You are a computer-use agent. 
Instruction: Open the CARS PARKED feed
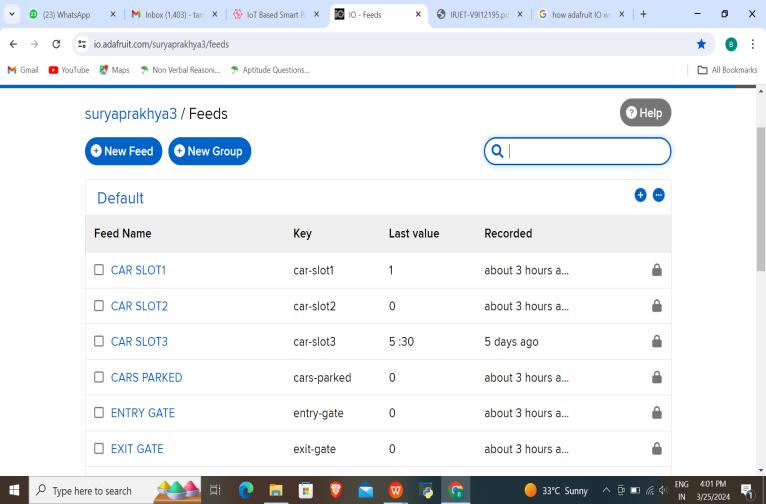pyautogui.click(x=147, y=377)
